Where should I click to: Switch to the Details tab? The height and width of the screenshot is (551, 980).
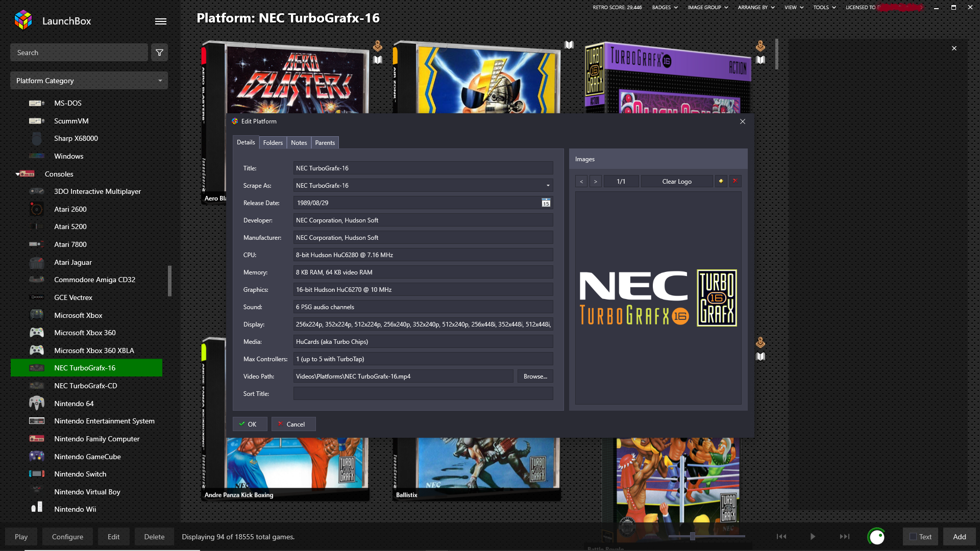click(x=246, y=142)
